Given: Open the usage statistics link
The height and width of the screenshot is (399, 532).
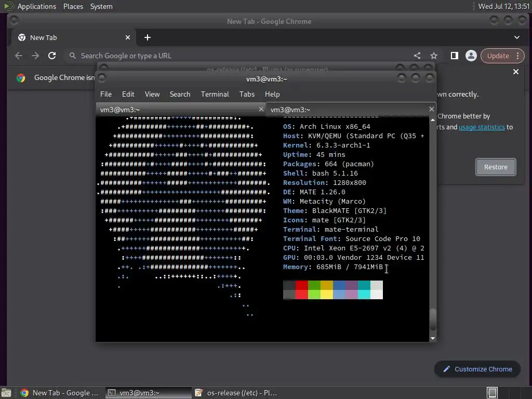Looking at the screenshot, I should click(482, 127).
